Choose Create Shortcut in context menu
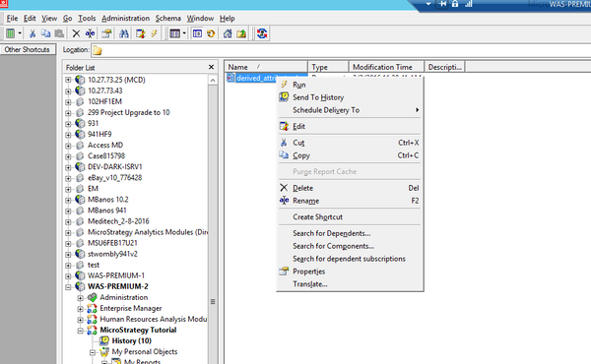Image resolution: width=591 pixels, height=364 pixels. (x=350, y=216)
